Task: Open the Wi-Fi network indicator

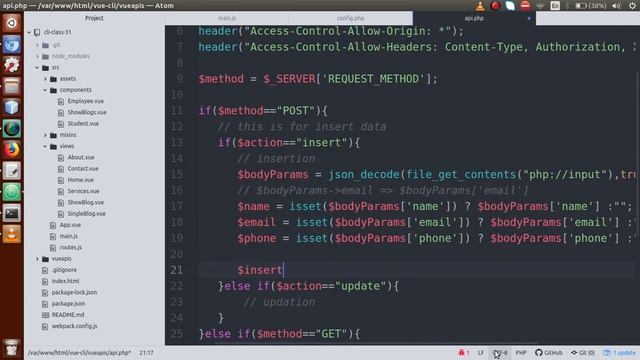Action: tap(540, 6)
